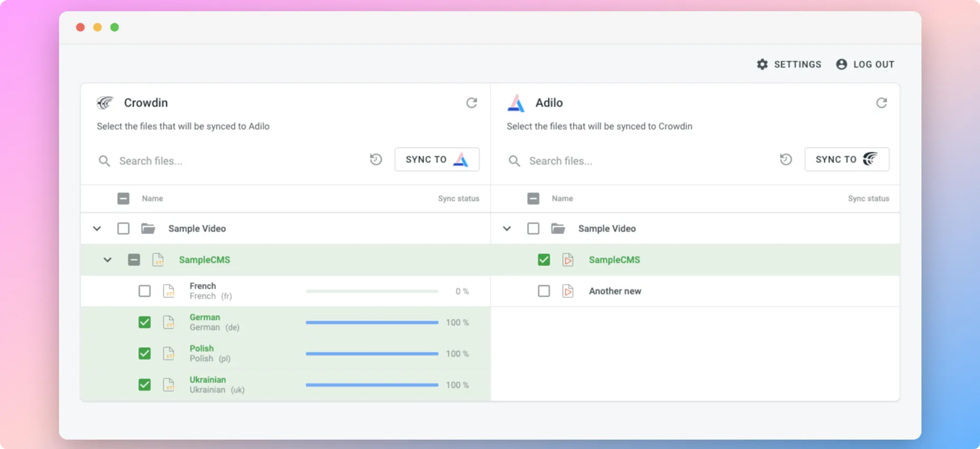980x449 pixels.
Task: Select 'Another new' video name
Action: pyautogui.click(x=615, y=291)
